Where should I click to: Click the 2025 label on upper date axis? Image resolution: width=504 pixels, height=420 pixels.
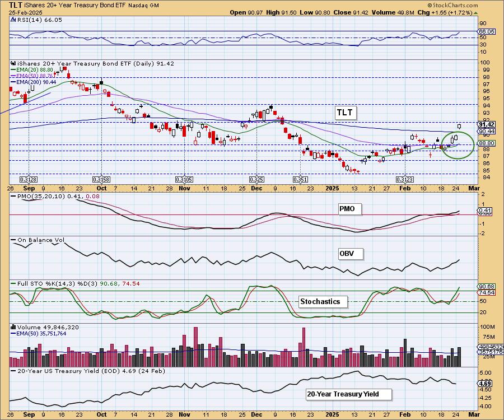[x=332, y=189]
